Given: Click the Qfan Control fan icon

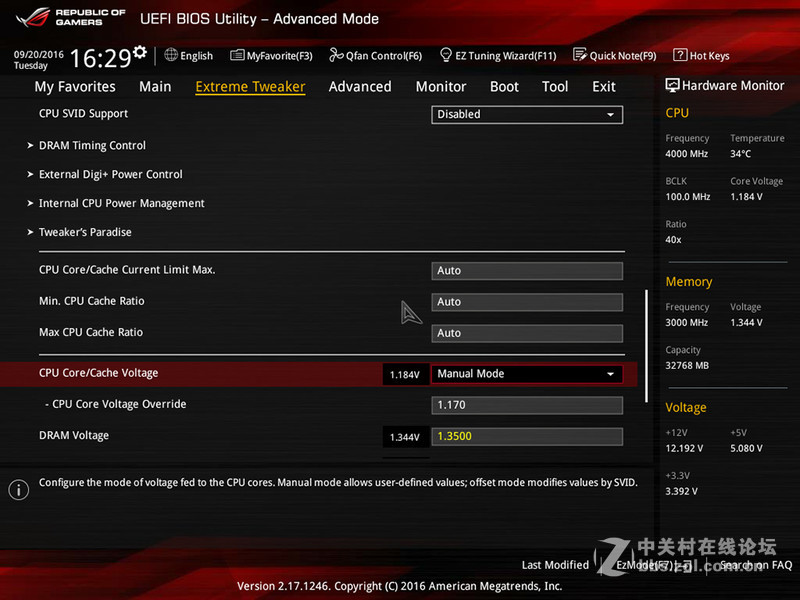Looking at the screenshot, I should click(x=336, y=55).
